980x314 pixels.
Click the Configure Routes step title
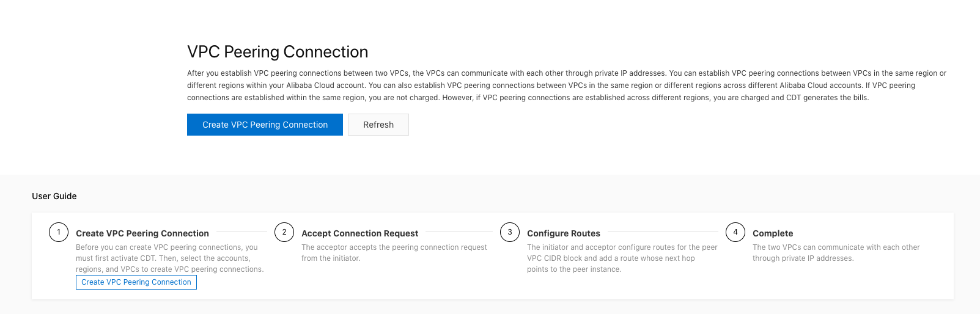point(564,233)
